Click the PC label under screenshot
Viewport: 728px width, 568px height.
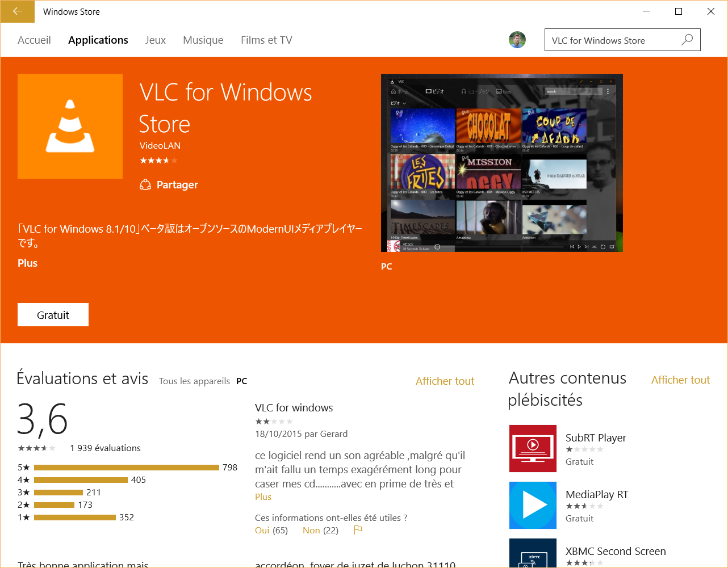(387, 266)
